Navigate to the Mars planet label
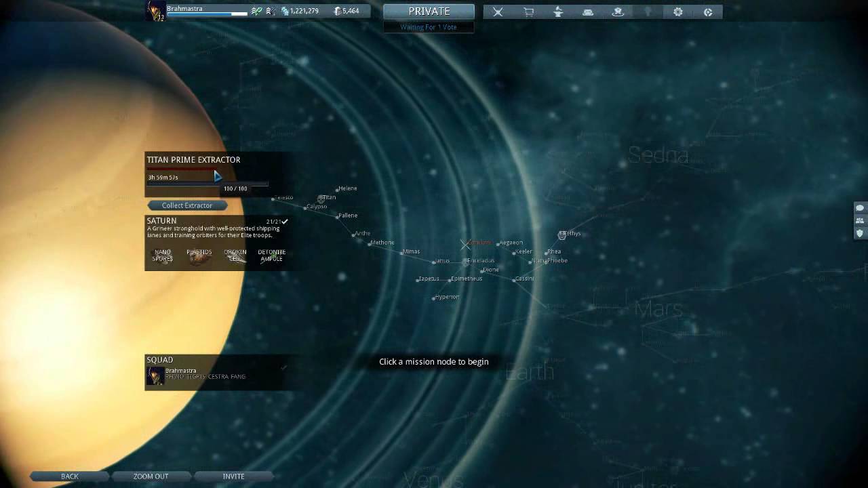 point(658,310)
